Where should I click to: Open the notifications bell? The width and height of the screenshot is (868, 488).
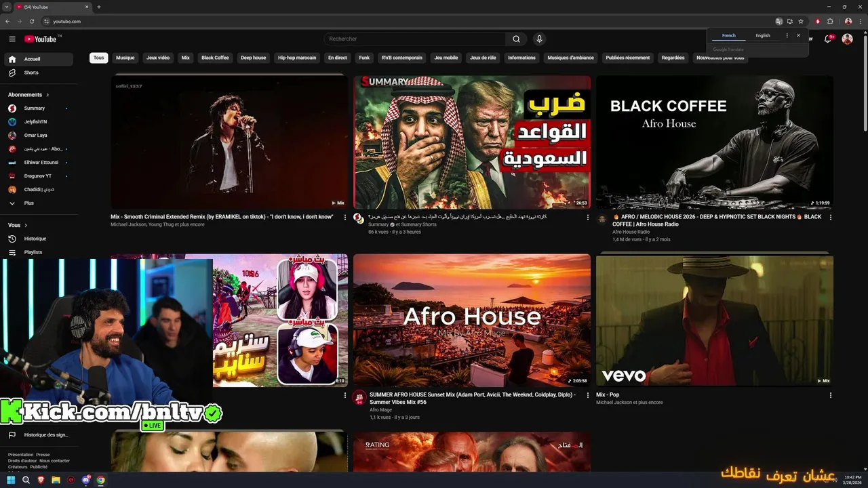827,39
